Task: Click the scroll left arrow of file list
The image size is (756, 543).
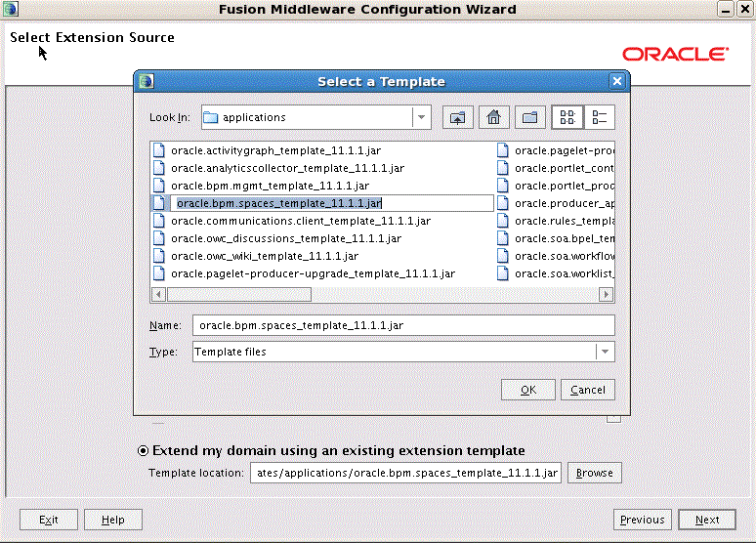Action: coord(158,294)
